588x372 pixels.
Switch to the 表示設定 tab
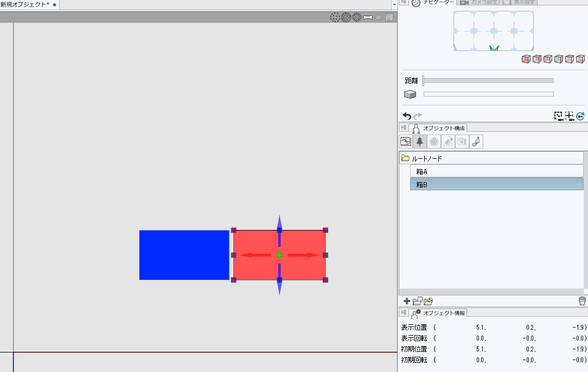[x=520, y=2]
